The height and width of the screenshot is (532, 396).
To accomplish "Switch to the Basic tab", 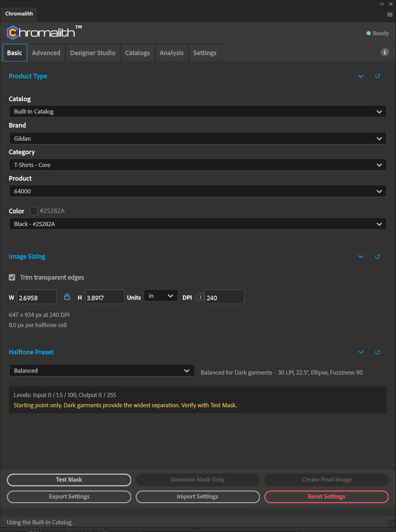I will click(x=15, y=53).
